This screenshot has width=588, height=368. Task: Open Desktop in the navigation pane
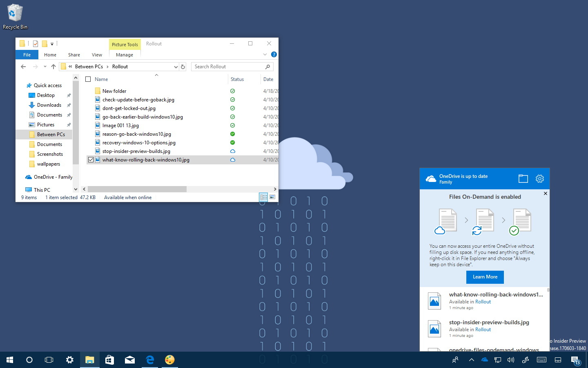(46, 95)
